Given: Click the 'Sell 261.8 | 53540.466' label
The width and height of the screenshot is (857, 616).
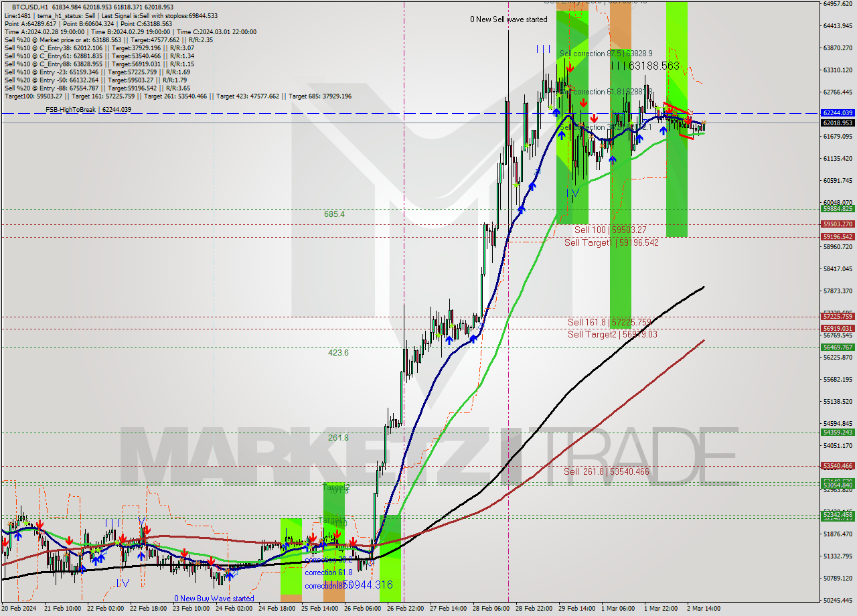Looking at the screenshot, I should pos(606,471).
